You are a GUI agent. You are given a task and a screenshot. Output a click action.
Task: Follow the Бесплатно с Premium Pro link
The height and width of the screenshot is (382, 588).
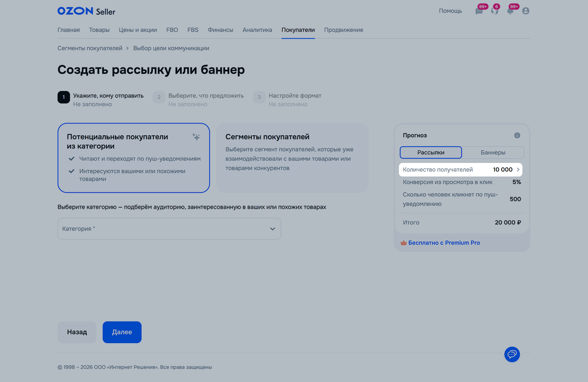click(x=444, y=243)
